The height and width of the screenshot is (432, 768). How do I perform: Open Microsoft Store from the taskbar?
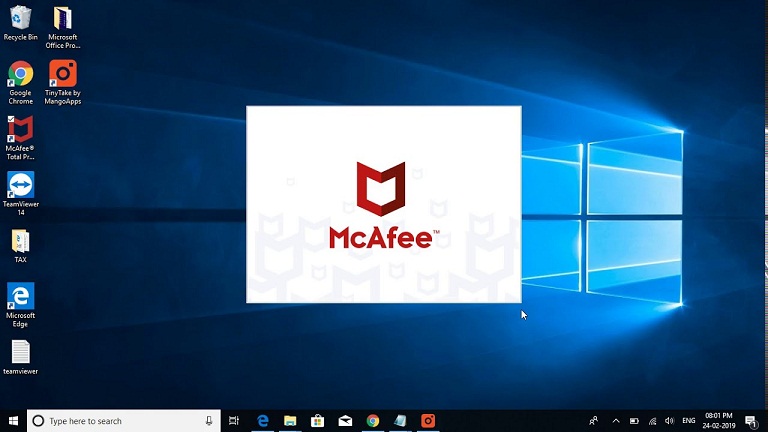[317, 421]
